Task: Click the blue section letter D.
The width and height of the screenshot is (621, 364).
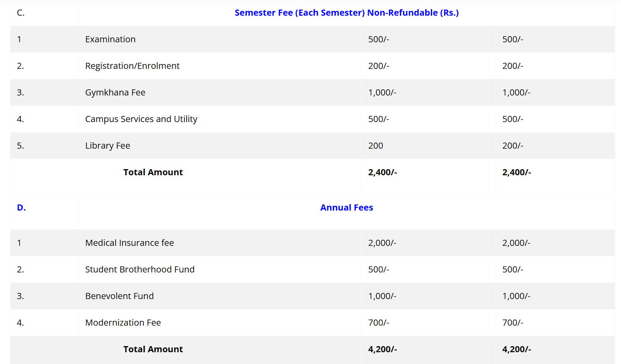Action: pyautogui.click(x=21, y=208)
